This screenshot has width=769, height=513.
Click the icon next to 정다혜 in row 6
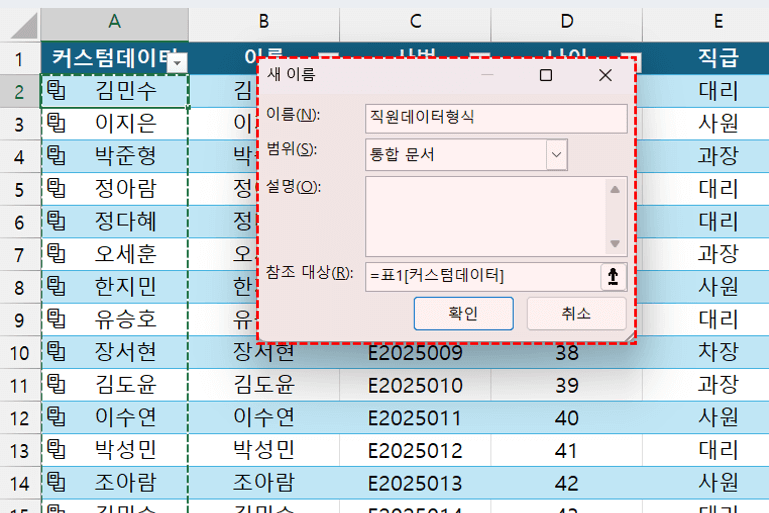[x=56, y=221]
